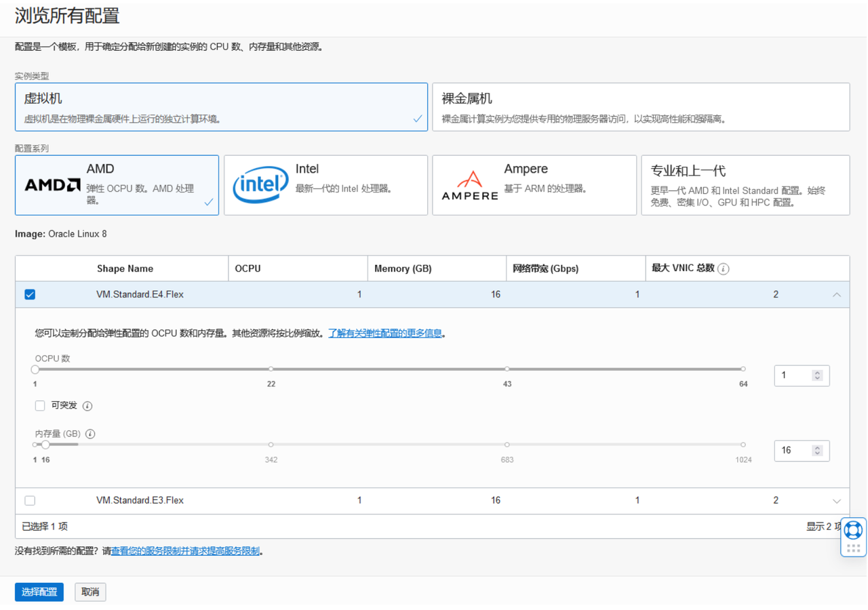
Task: Choose the Ampere shape series card
Action: [534, 185]
